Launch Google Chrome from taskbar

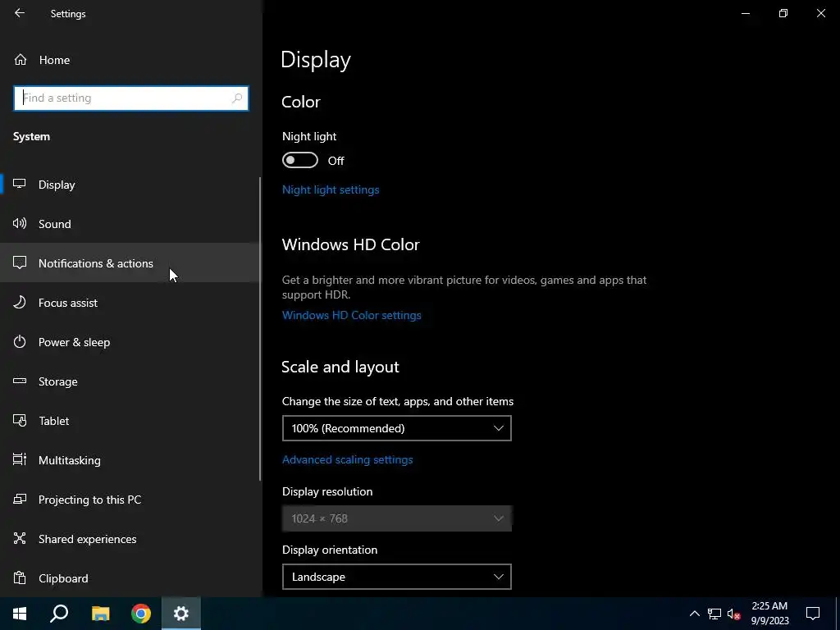[141, 614]
